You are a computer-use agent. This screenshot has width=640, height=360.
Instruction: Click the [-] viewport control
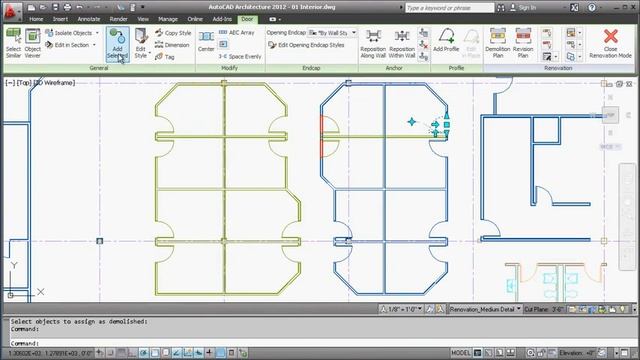point(10,82)
